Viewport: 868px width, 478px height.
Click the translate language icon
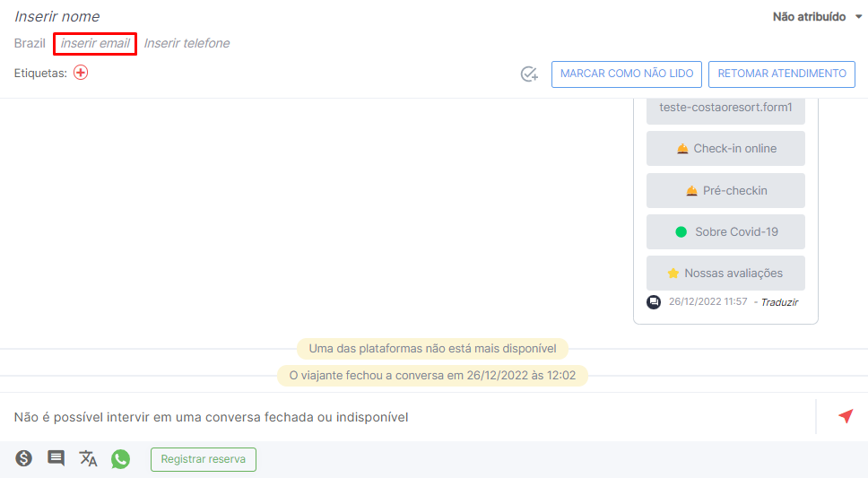(x=88, y=458)
